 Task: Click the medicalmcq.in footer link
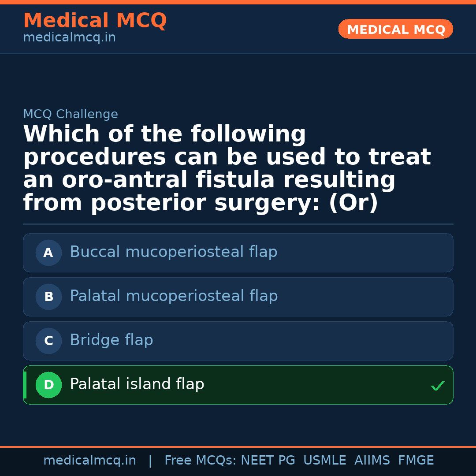89,460
